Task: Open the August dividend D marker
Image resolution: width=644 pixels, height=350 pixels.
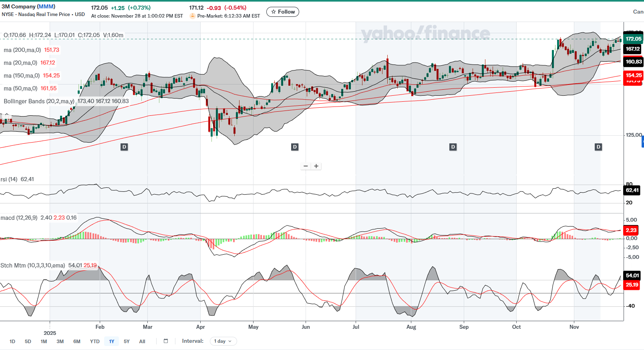Action: click(453, 147)
